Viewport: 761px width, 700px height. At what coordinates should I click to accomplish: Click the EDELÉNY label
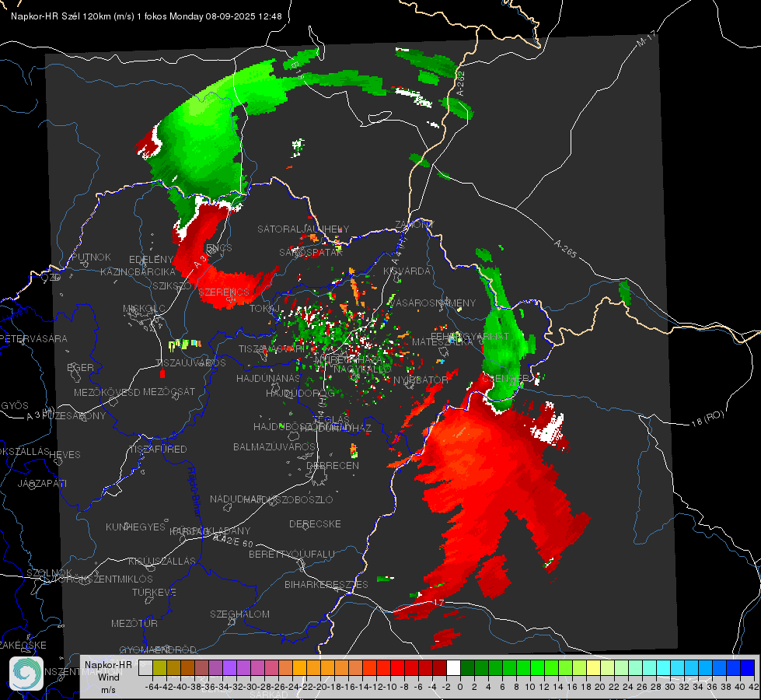151,260
